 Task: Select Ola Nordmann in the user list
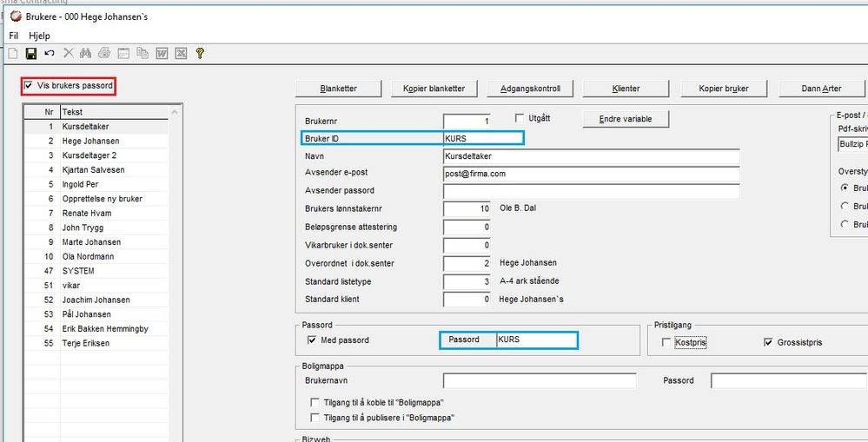point(96,256)
